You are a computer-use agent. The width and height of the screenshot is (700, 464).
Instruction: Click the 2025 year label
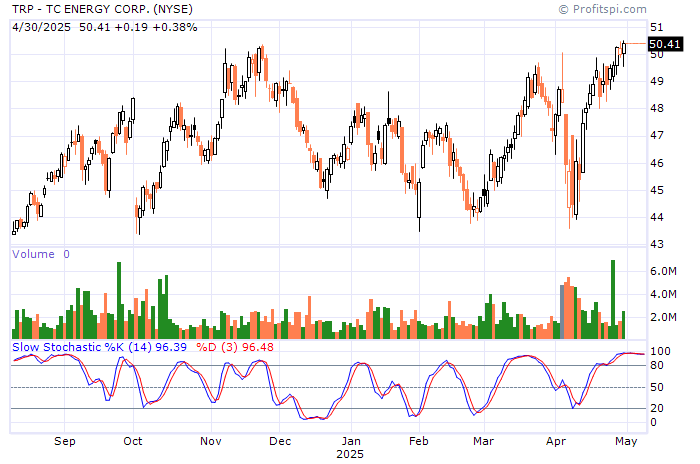tap(350, 455)
